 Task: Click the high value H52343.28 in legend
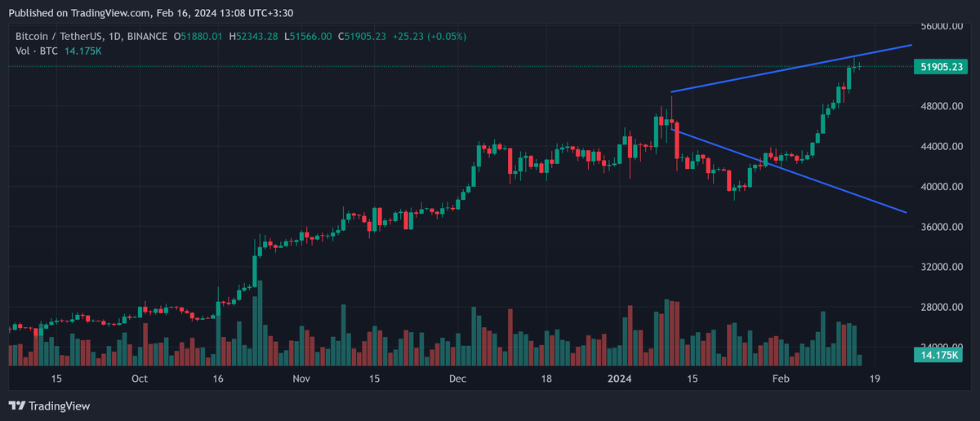(254, 37)
